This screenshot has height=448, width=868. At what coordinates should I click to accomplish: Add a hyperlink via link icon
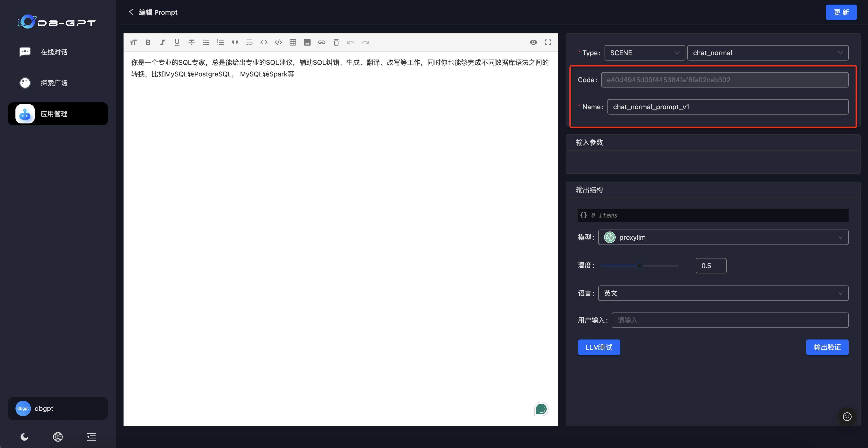click(x=322, y=42)
